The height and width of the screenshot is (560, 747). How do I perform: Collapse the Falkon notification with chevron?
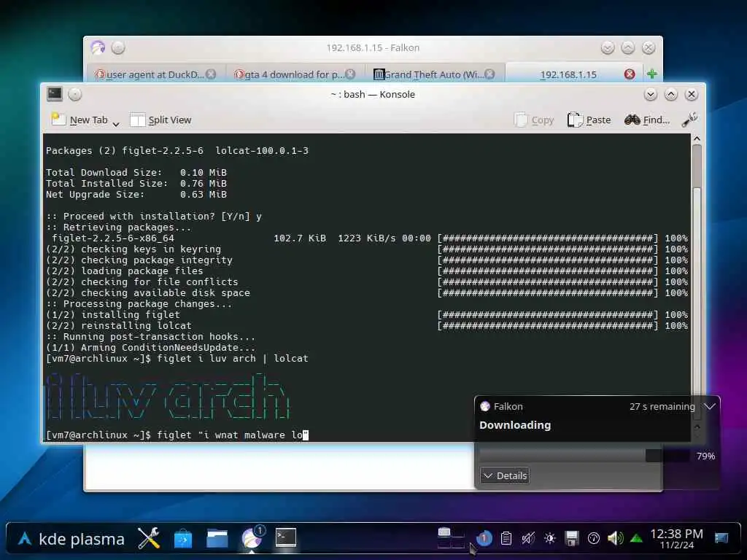(709, 406)
